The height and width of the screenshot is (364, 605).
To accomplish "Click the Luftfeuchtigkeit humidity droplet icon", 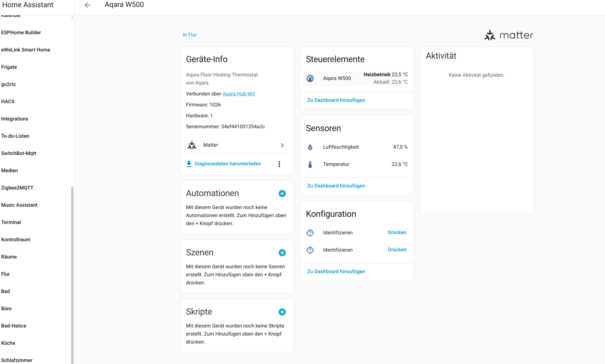I will (x=310, y=147).
